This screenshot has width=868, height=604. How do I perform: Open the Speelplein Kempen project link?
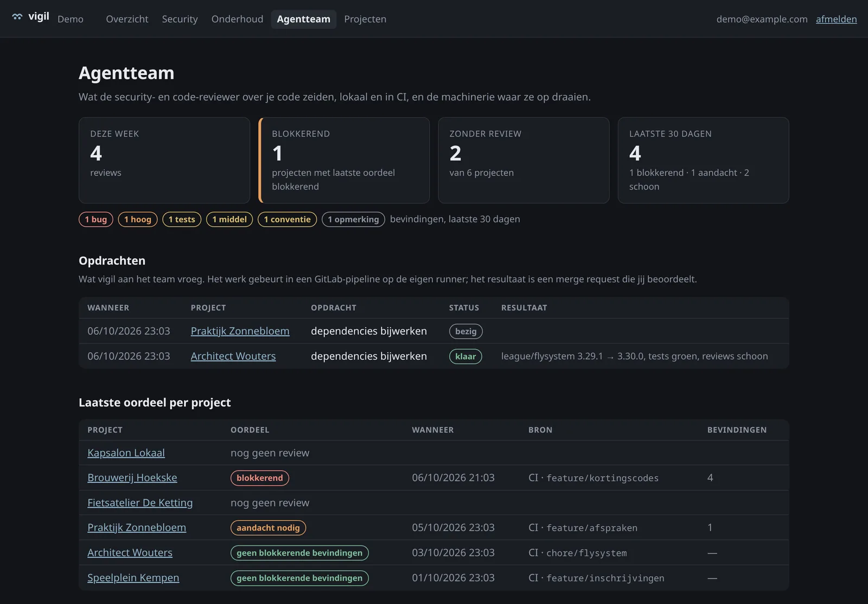point(133,577)
